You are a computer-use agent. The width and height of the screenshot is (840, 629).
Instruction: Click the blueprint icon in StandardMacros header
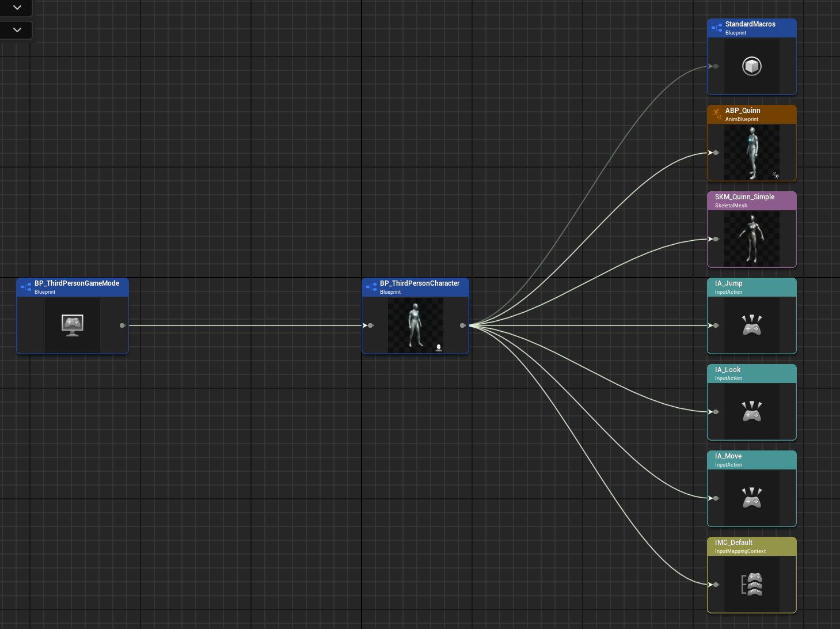click(x=717, y=28)
